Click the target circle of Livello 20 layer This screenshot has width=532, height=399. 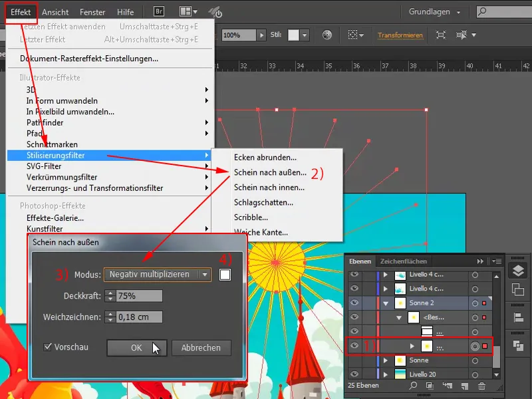475,374
